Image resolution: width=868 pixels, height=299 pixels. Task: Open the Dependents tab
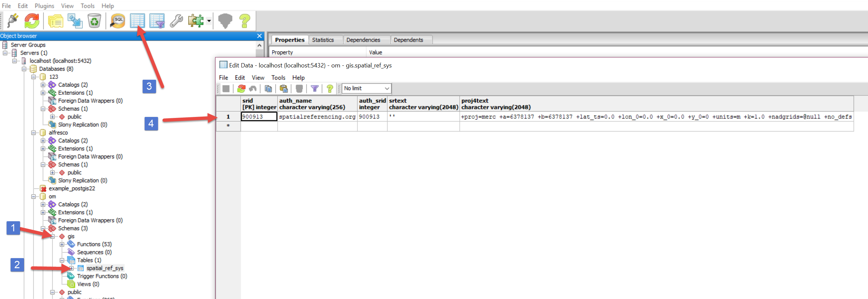(x=408, y=40)
